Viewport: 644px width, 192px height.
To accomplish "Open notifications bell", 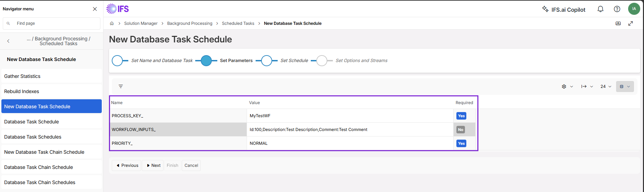I will [x=601, y=9].
